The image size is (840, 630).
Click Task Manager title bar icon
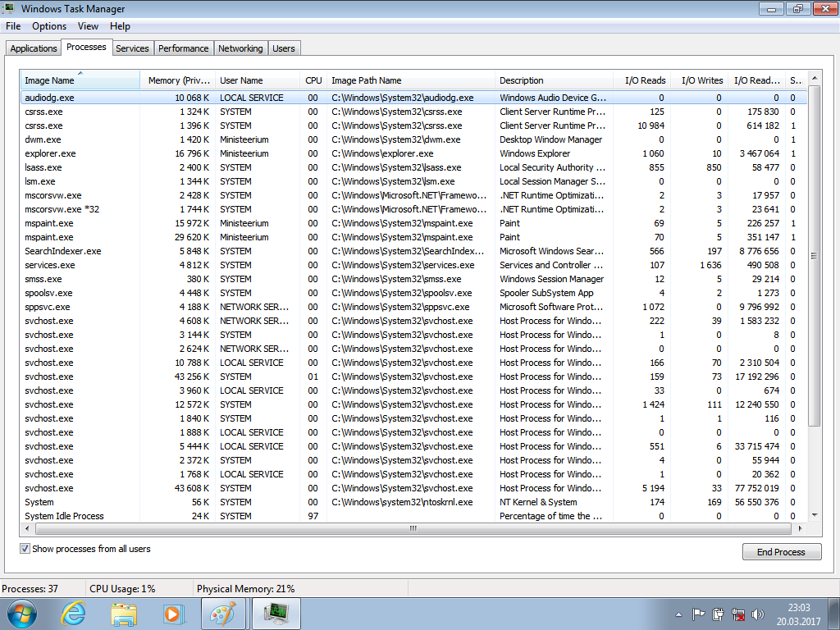point(8,8)
